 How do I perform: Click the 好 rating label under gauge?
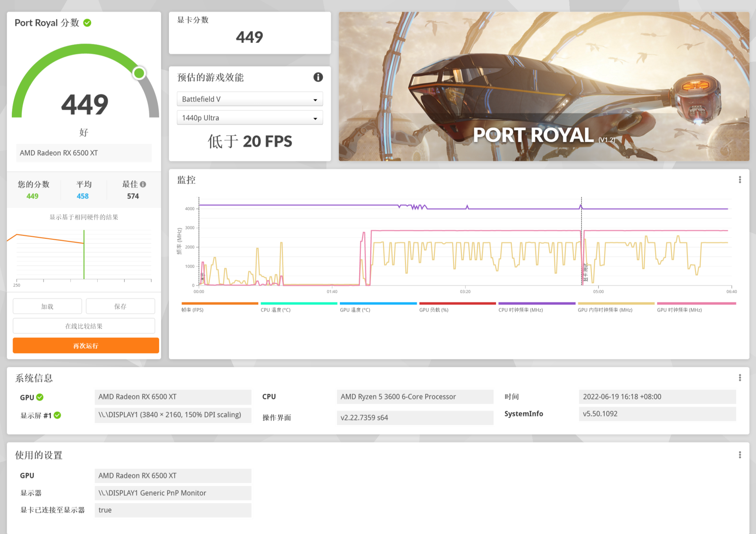pyautogui.click(x=84, y=132)
